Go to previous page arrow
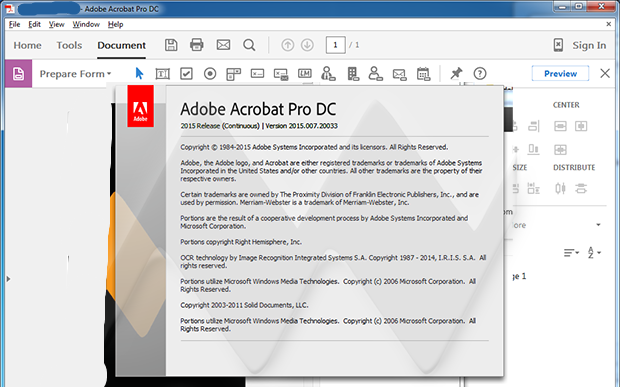 pos(287,45)
